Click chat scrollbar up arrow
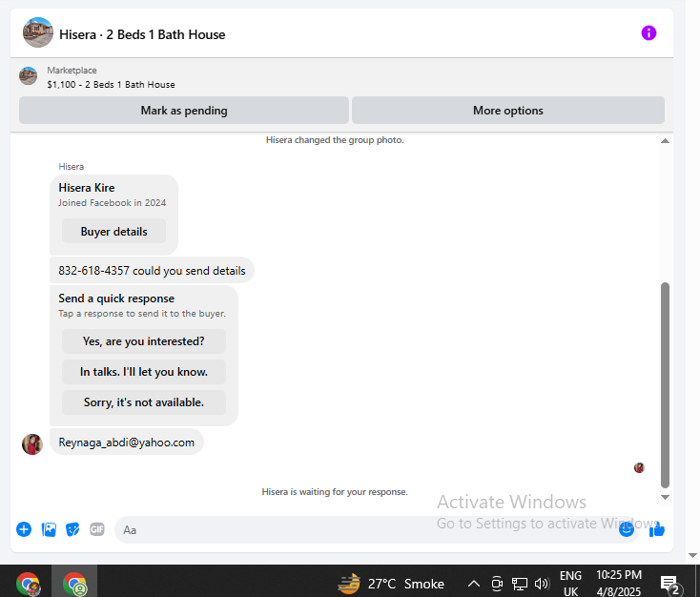The image size is (700, 597). pyautogui.click(x=665, y=140)
